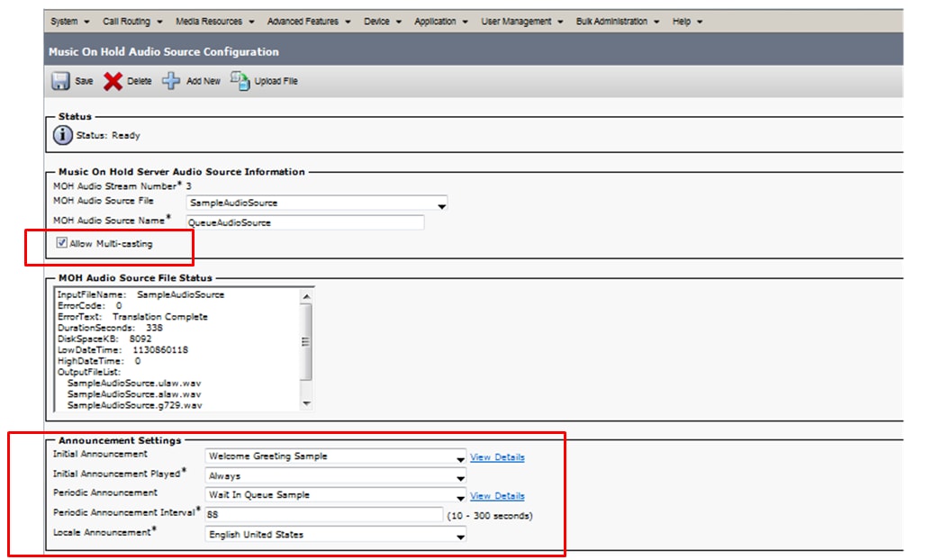Enable the Allow Multi-casting checkbox

pyautogui.click(x=60, y=243)
